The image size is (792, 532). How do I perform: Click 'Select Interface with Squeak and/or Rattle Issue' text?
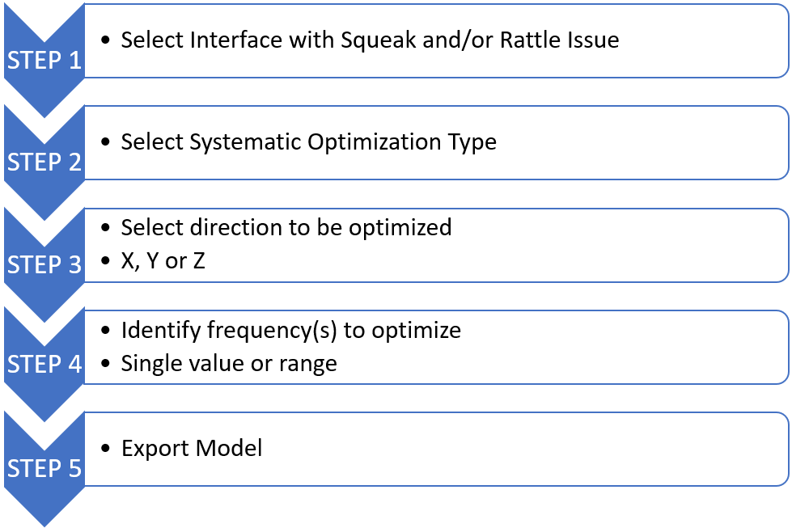tap(370, 40)
